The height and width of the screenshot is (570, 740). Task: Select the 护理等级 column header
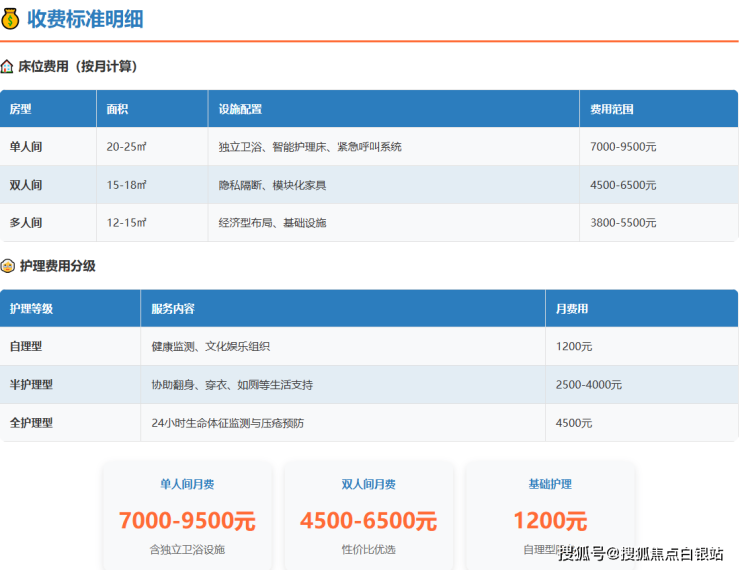tap(31, 309)
